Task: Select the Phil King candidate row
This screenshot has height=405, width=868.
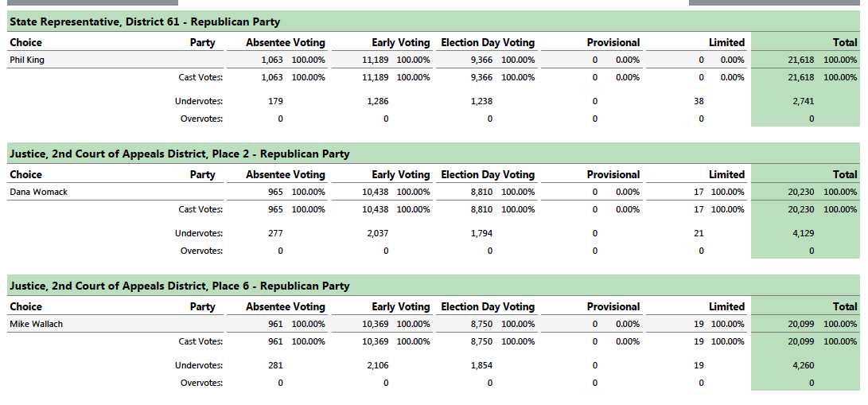Action: (x=434, y=60)
